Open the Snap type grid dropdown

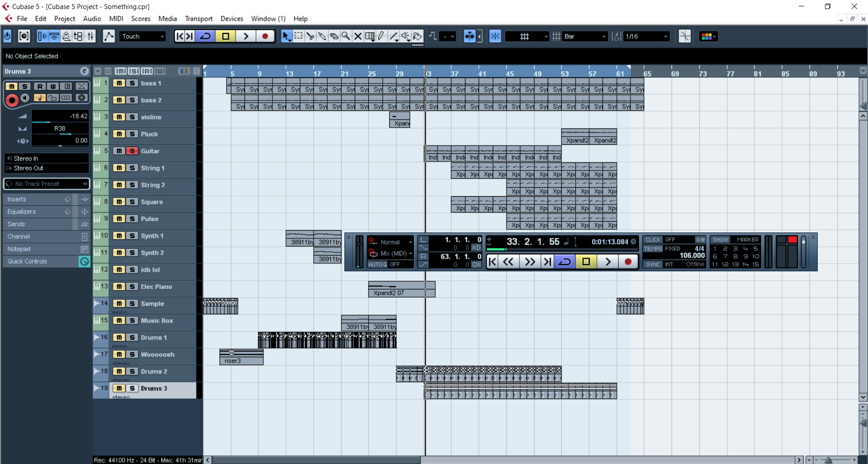(x=527, y=36)
